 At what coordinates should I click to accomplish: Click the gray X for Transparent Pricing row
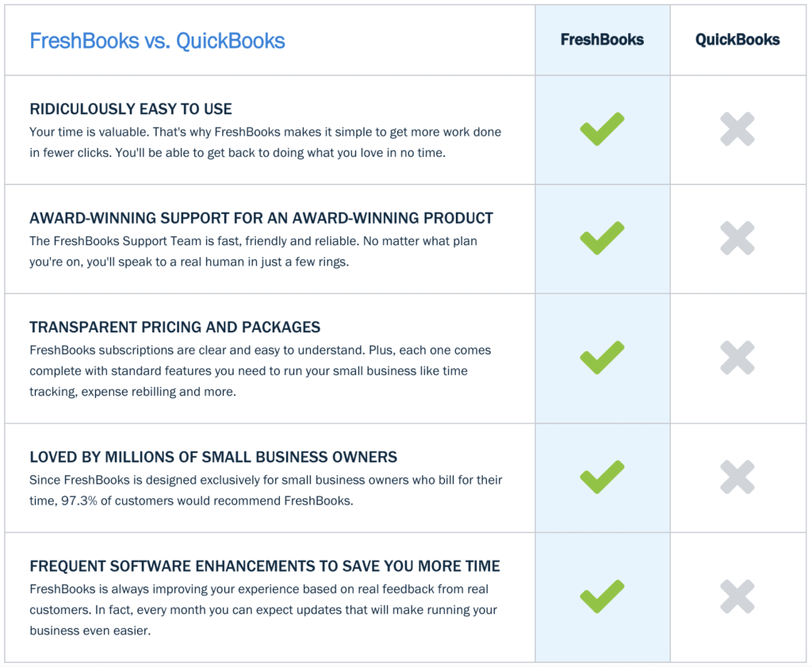[x=737, y=358]
